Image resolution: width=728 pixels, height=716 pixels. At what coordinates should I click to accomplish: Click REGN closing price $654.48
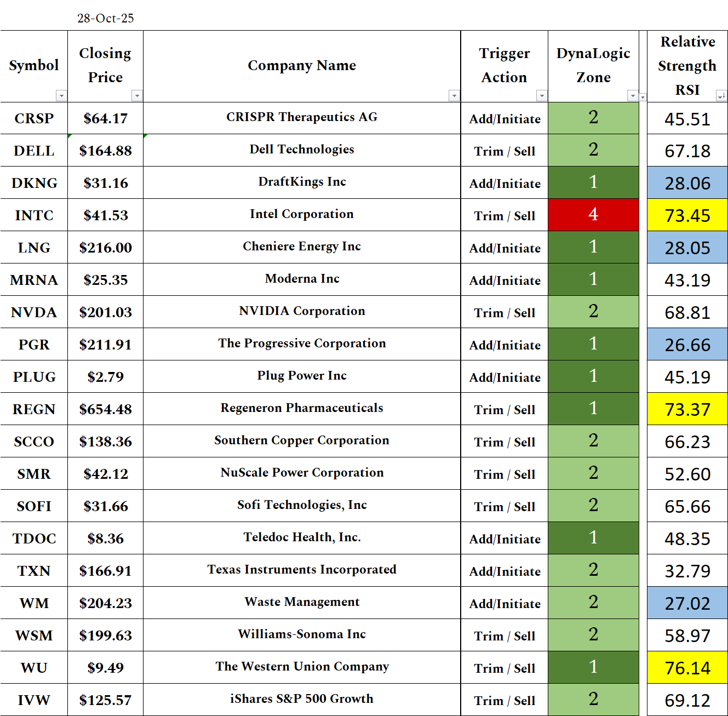pos(106,409)
